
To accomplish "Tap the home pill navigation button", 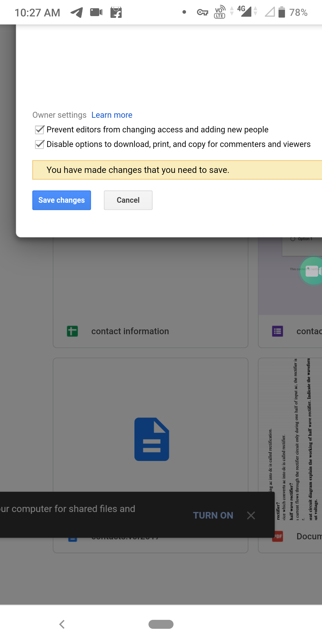I will click(x=161, y=624).
